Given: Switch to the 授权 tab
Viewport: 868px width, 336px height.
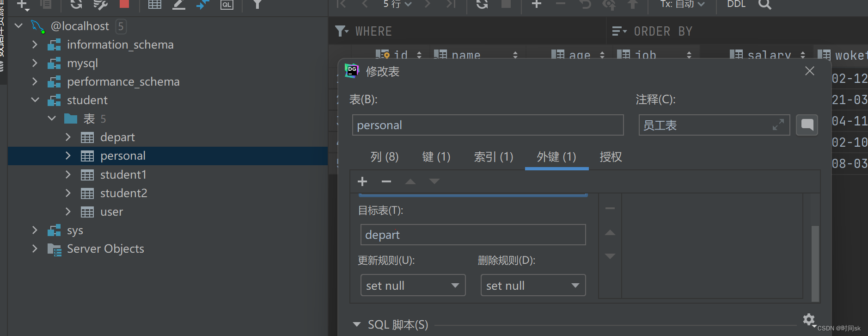Looking at the screenshot, I should click(x=611, y=157).
